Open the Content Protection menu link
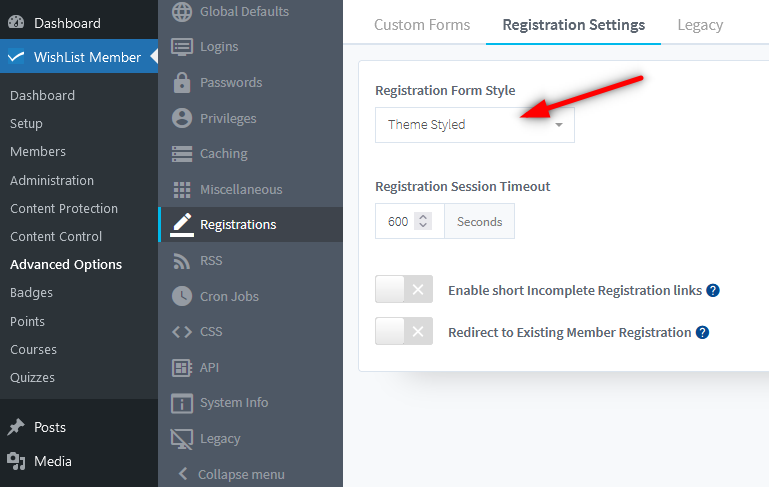 [64, 209]
